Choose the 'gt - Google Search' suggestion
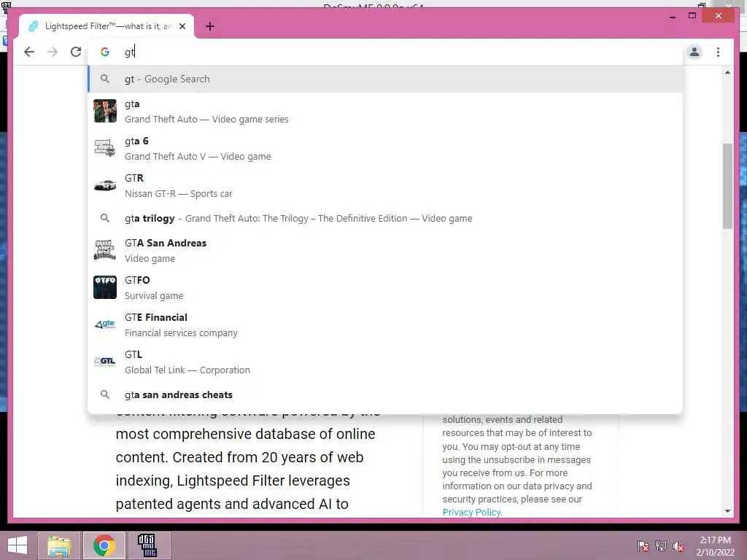This screenshot has height=560, width=747. (385, 79)
